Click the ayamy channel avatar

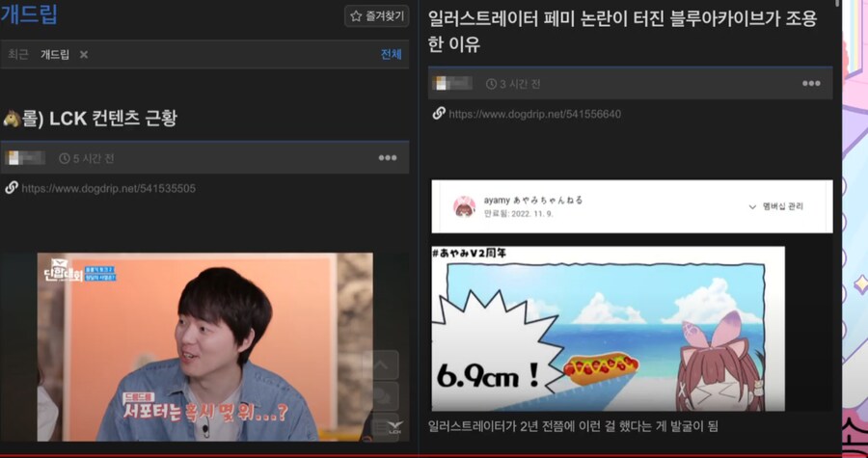[465, 206]
